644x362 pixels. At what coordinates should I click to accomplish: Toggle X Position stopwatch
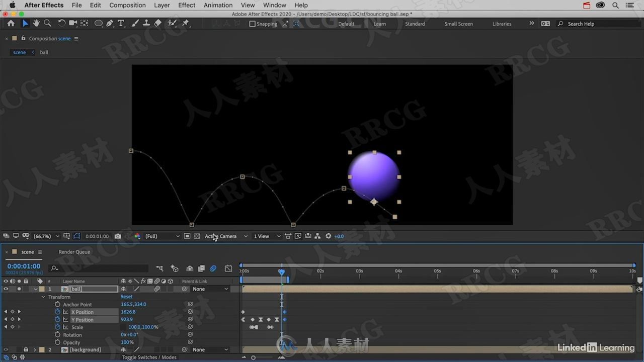[57, 312]
